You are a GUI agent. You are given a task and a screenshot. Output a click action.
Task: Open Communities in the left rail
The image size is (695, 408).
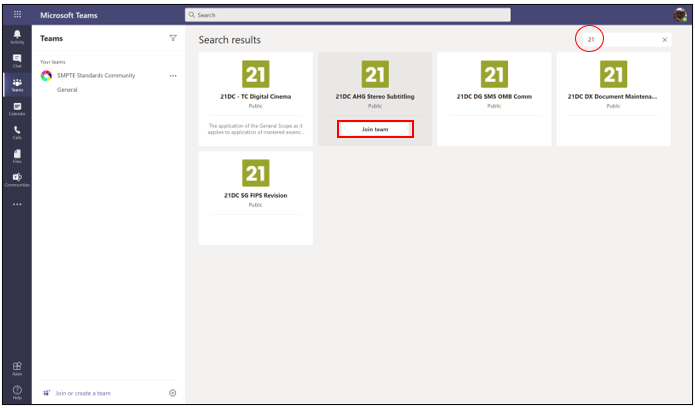[x=17, y=179]
